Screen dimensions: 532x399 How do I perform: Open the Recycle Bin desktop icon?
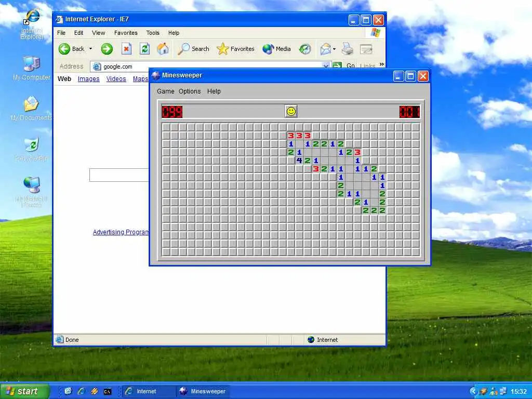click(32, 149)
